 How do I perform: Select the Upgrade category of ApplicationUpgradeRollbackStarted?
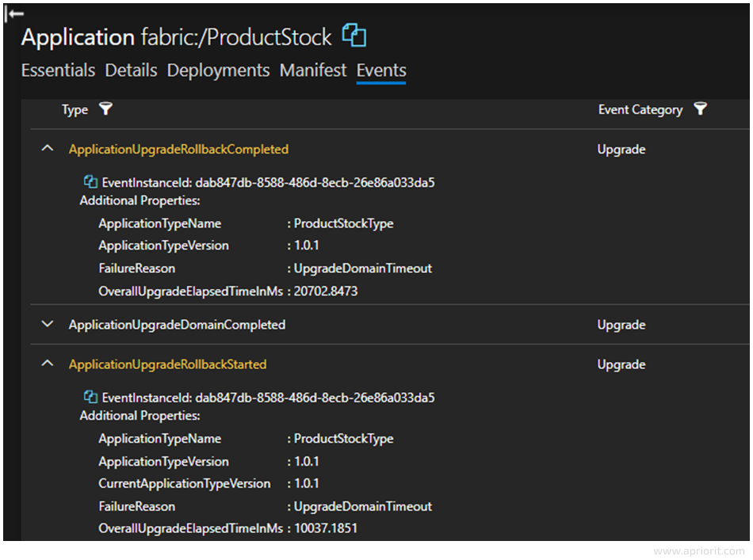[x=621, y=364]
